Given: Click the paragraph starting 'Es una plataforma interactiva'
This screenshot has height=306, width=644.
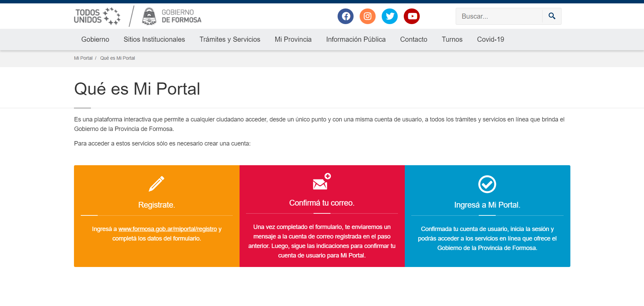Looking at the screenshot, I should tap(319, 124).
